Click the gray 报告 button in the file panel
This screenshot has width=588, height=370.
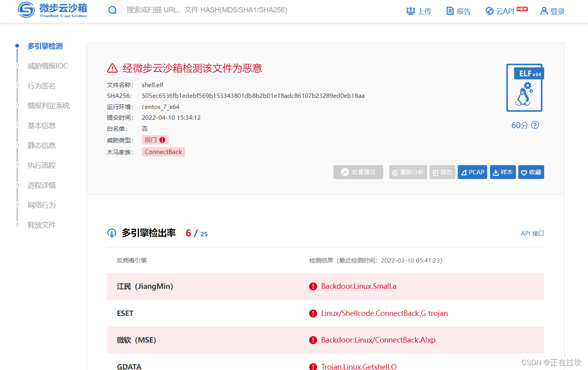point(442,172)
